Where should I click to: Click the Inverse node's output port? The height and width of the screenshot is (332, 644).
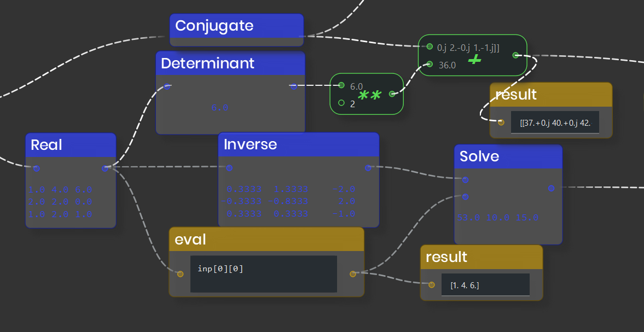pos(368,168)
